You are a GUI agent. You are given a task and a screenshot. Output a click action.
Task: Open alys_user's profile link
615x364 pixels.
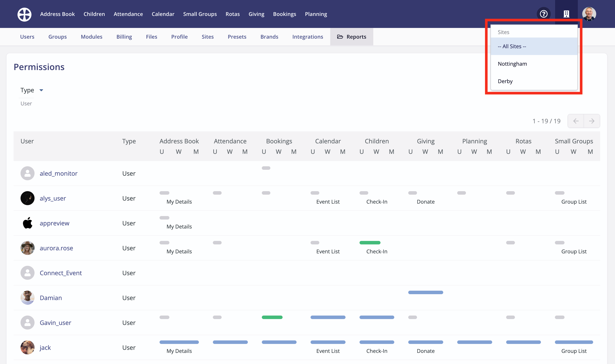point(52,198)
